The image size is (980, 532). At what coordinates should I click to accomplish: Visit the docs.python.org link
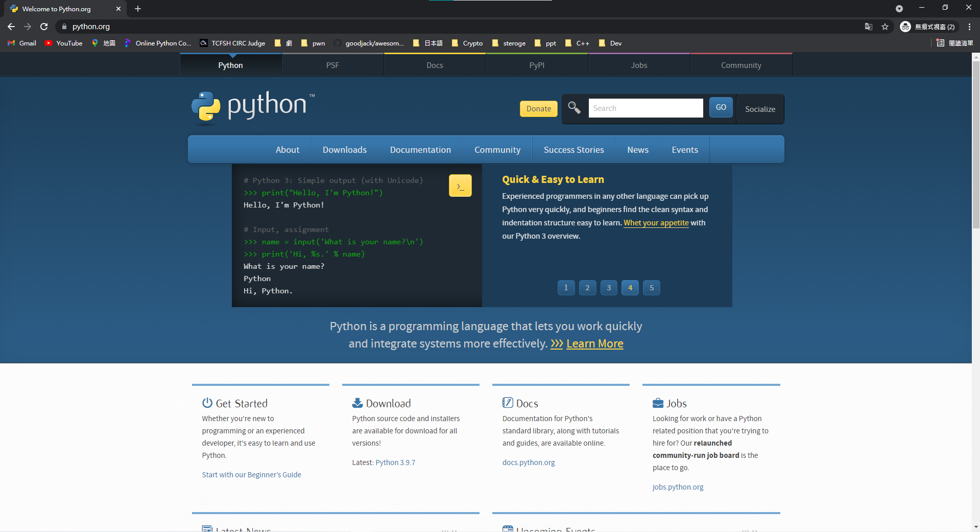[529, 462]
